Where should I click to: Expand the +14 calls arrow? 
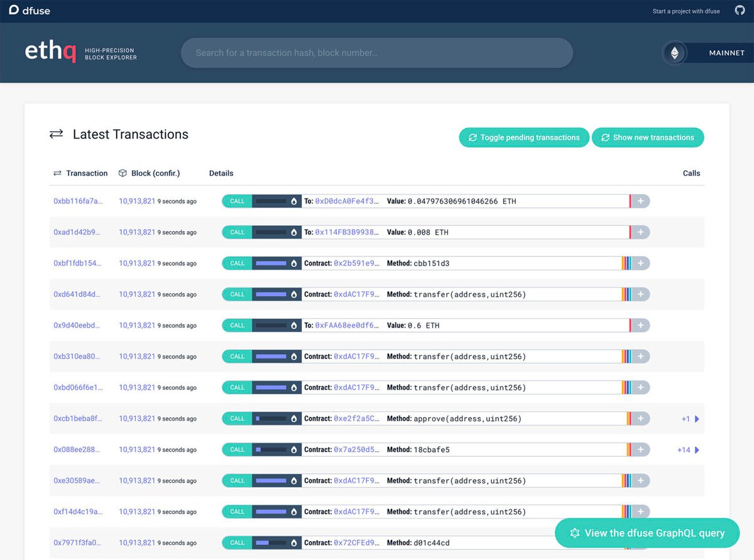696,450
